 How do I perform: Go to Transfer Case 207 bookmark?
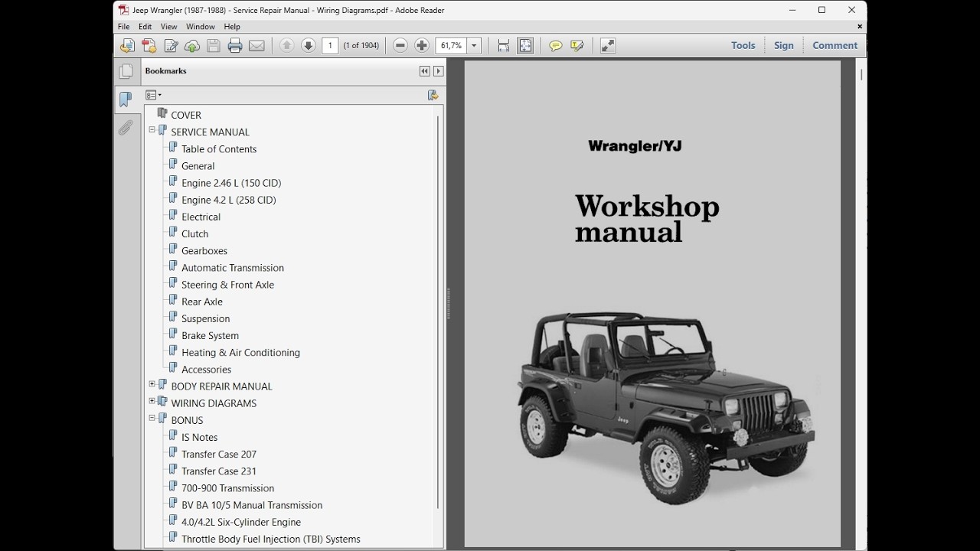tap(219, 454)
